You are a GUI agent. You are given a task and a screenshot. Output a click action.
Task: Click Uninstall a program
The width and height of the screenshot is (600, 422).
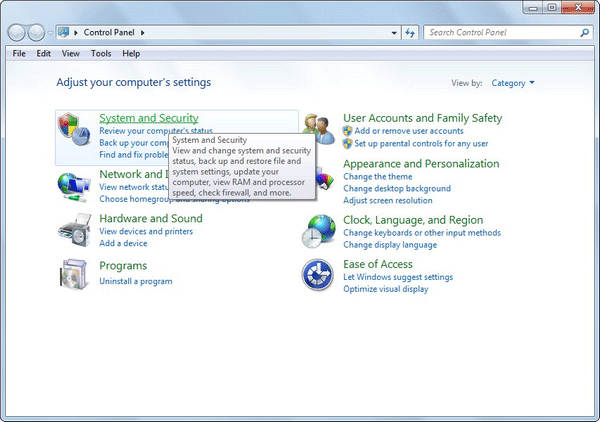pyautogui.click(x=136, y=281)
